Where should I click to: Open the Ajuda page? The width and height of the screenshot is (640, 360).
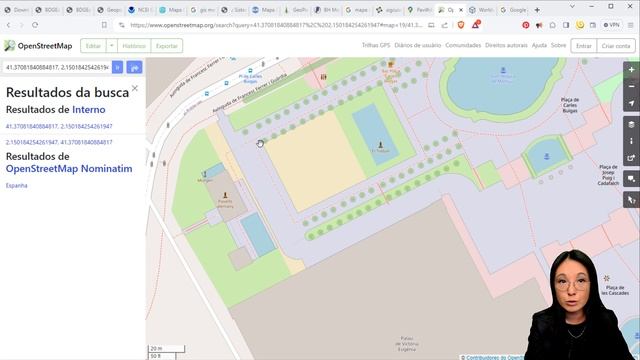pyautogui.click(x=539, y=45)
